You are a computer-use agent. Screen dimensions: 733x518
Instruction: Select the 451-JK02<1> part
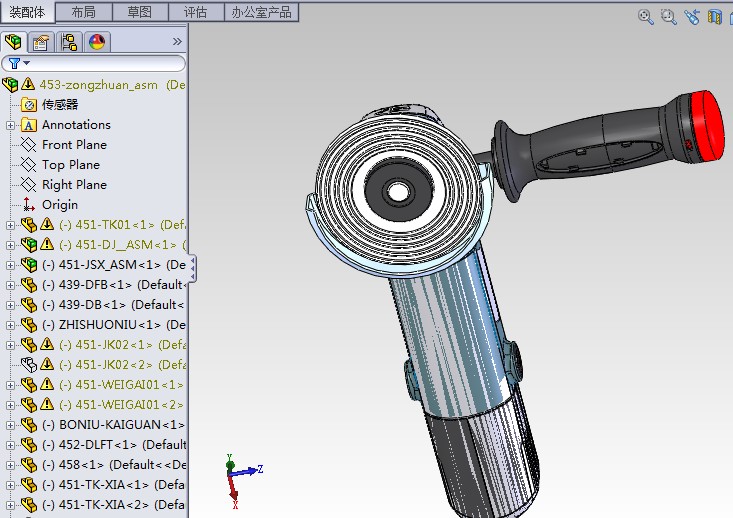coord(122,345)
